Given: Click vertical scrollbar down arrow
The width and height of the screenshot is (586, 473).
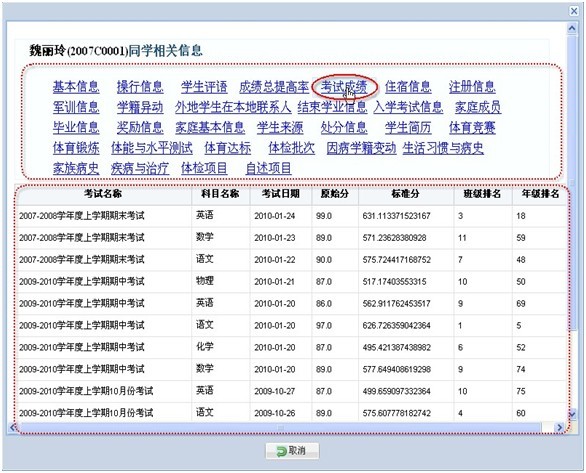Looking at the screenshot, I should pos(572,414).
